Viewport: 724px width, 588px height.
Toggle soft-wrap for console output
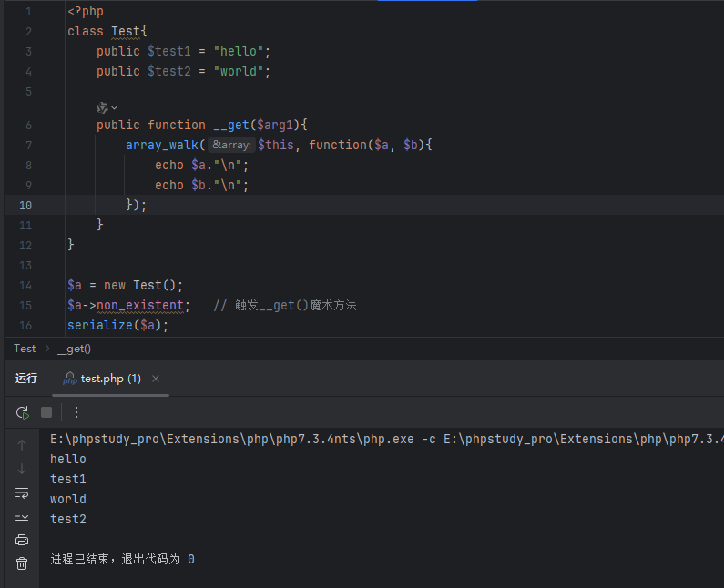coord(22,492)
